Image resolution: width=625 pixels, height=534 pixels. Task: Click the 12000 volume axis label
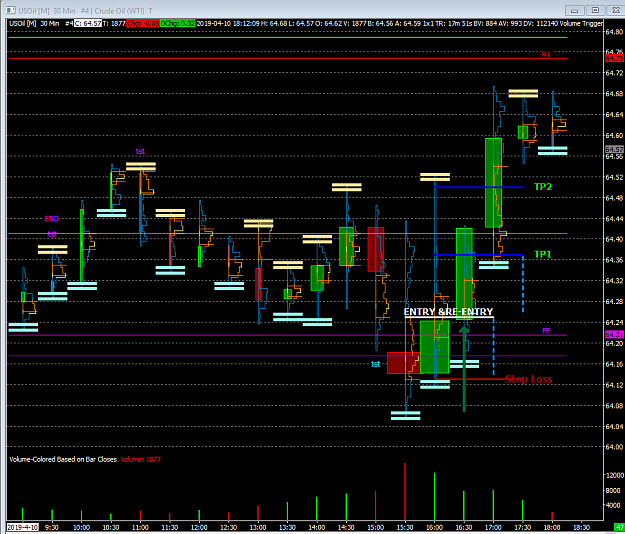pos(615,475)
